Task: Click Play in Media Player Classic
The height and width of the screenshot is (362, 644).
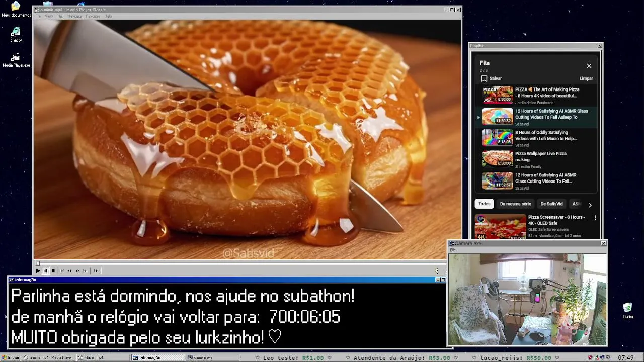Action: click(38, 270)
